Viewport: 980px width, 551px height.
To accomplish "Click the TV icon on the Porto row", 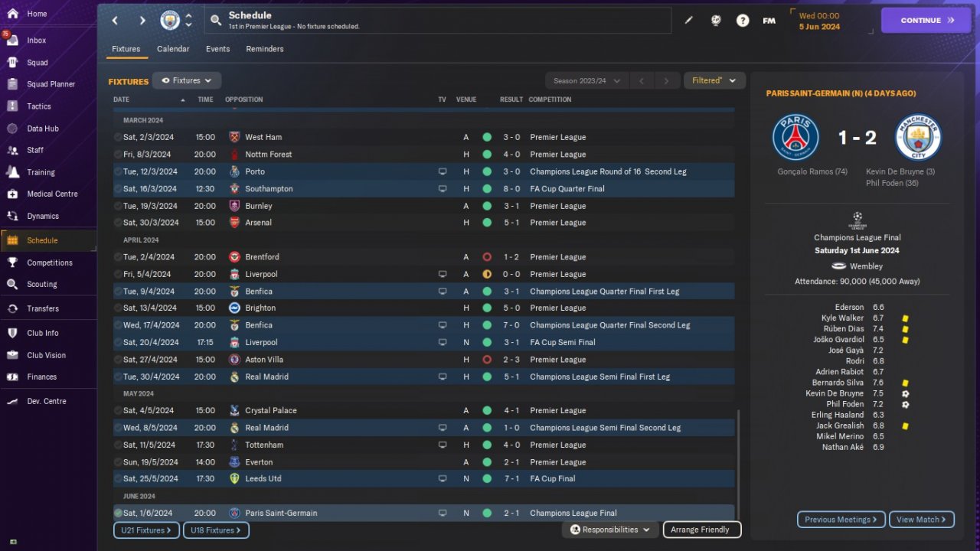I will (x=443, y=171).
